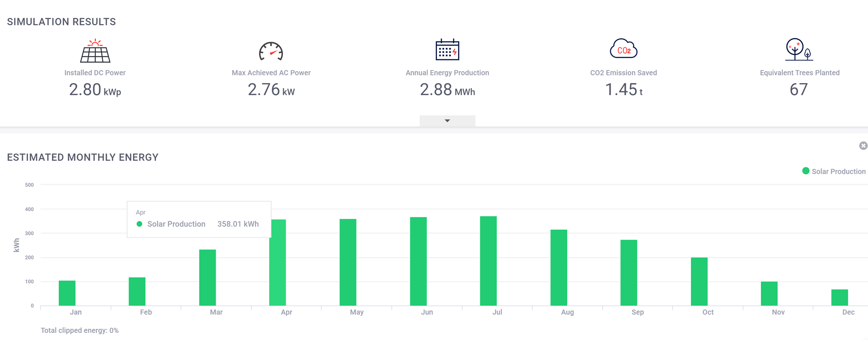Click the 2.88 MWh annual energy value

pyautogui.click(x=447, y=90)
